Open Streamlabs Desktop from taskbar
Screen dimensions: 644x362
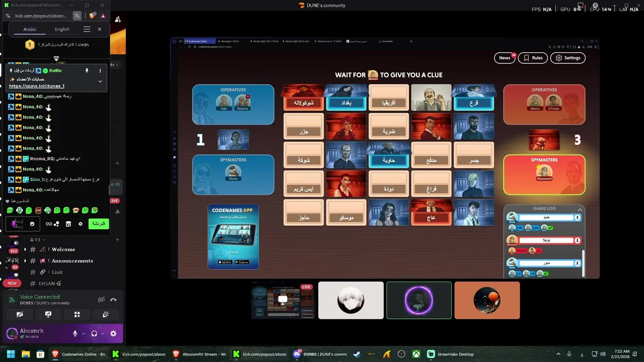click(451, 354)
